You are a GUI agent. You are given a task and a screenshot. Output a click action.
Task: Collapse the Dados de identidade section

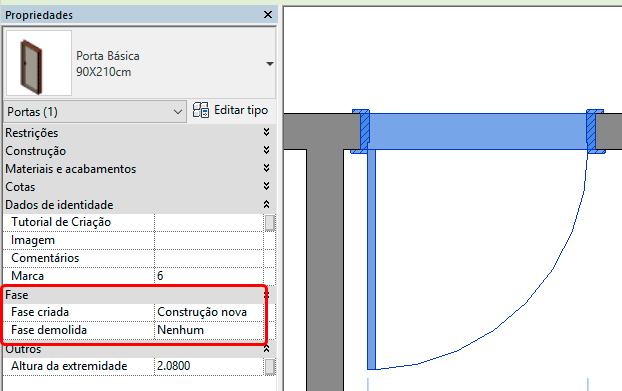click(x=267, y=204)
